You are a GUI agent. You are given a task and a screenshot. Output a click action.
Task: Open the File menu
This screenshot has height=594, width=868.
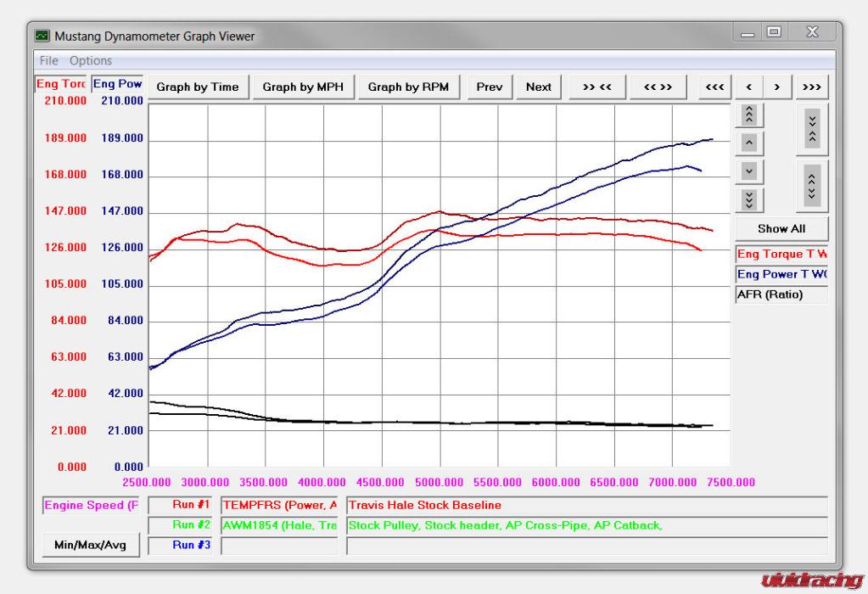(x=48, y=61)
